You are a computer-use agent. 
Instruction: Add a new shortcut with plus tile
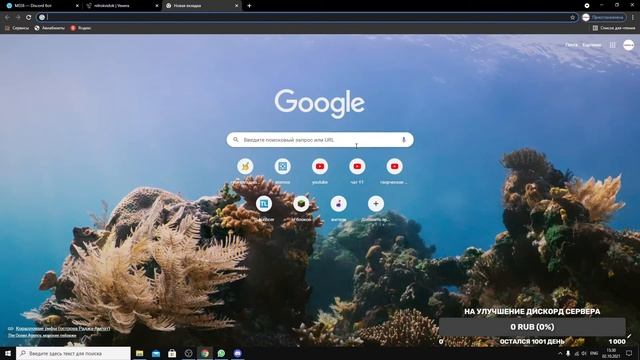(376, 204)
